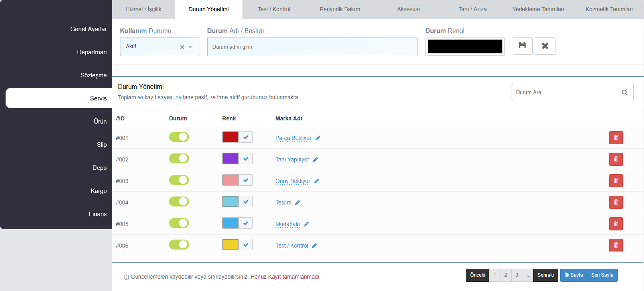The height and width of the screenshot is (291, 644).
Task: Click the Müdahale status name
Action: tap(288, 224)
